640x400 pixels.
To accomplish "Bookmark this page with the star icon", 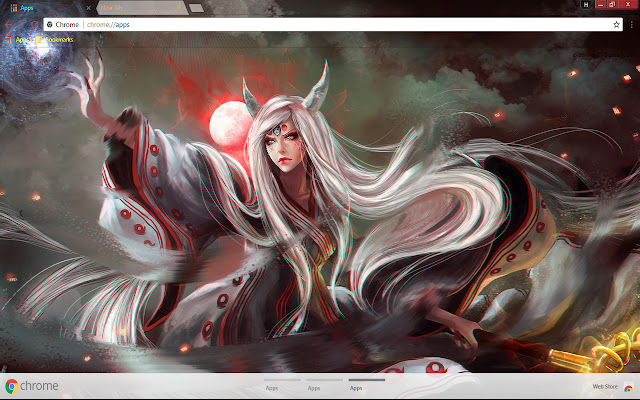I will 616,24.
